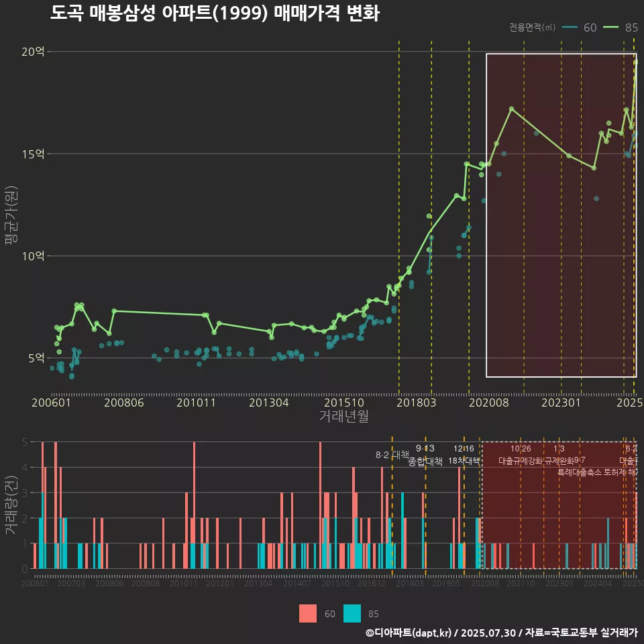The width and height of the screenshot is (644, 644).
Task: Select the teal 60 line swatch in top legend
Action: (x=570, y=27)
